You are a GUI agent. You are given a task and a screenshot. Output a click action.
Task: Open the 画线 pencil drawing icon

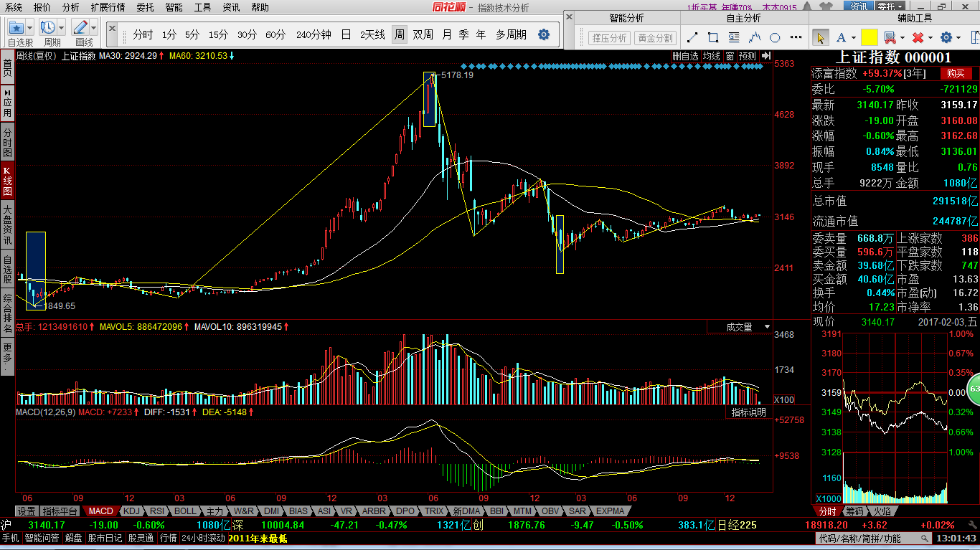pos(80,27)
